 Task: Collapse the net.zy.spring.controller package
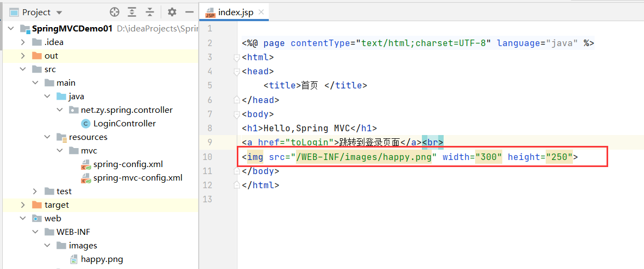tap(60, 110)
